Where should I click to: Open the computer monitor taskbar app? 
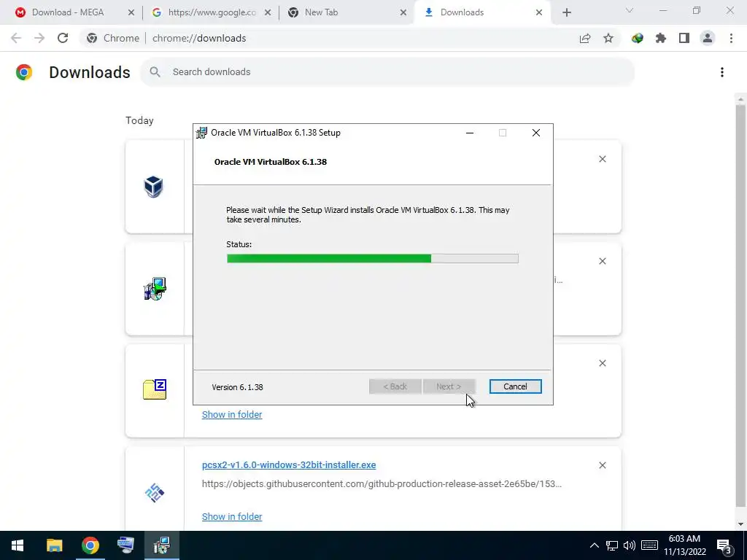tap(125, 545)
